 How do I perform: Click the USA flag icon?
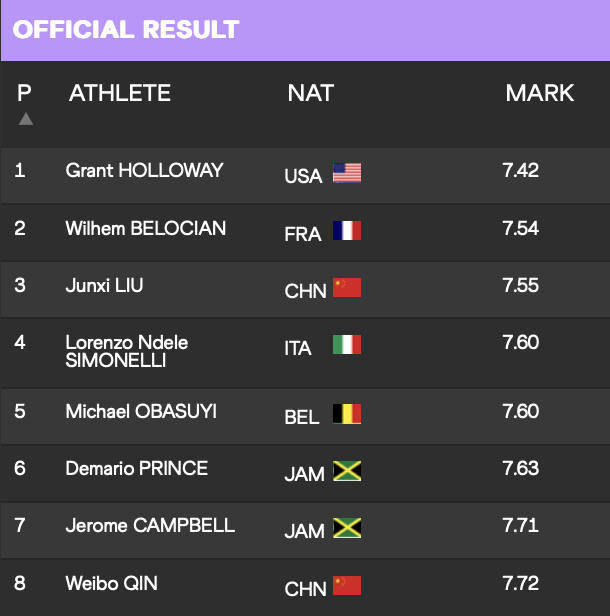(x=347, y=173)
